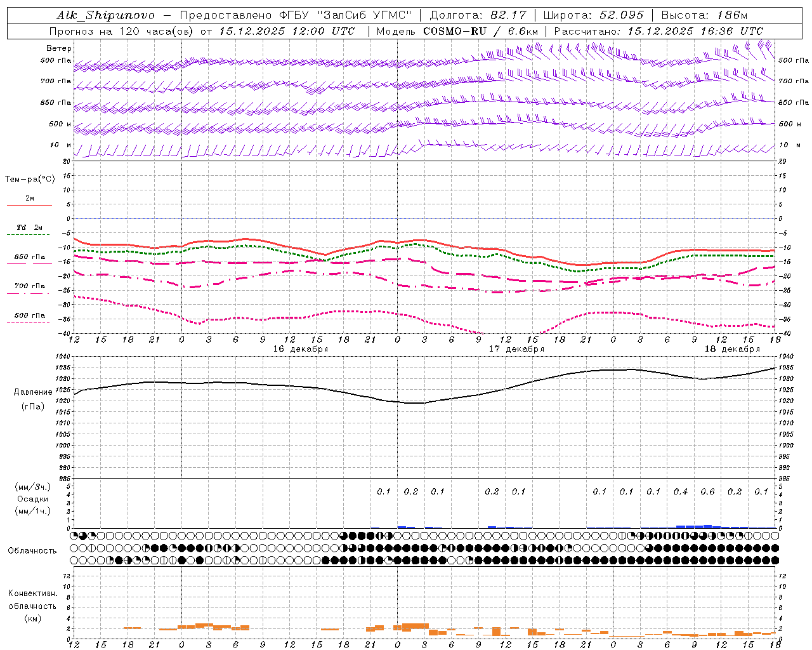Click the 18 декабря date label

pos(731,349)
